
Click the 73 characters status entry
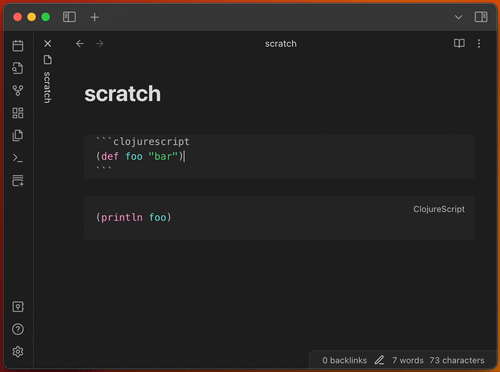pos(457,360)
